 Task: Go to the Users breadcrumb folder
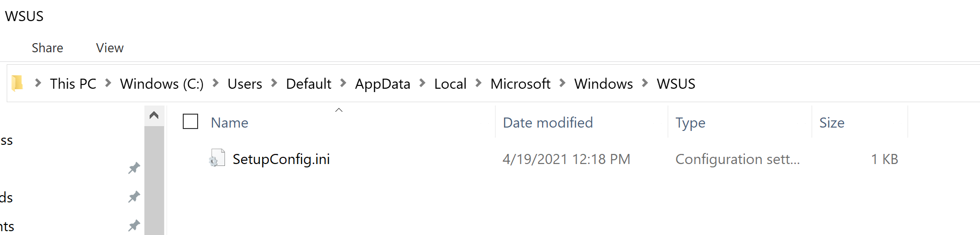coord(245,83)
